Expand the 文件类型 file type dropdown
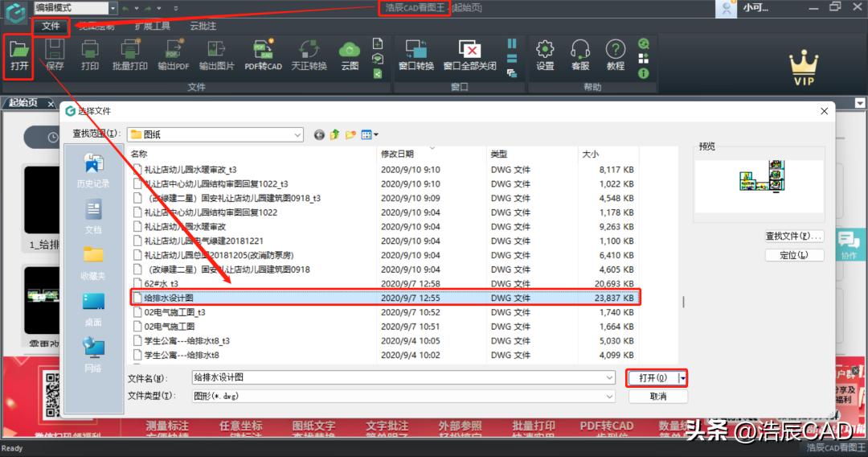Viewport: 868px width, 457px height. pos(609,396)
